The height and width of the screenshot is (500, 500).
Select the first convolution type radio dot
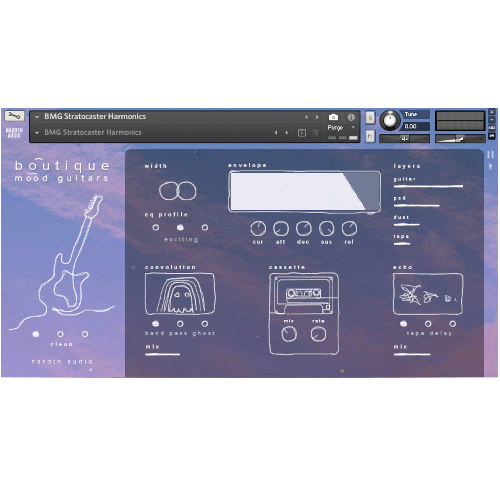point(155,324)
